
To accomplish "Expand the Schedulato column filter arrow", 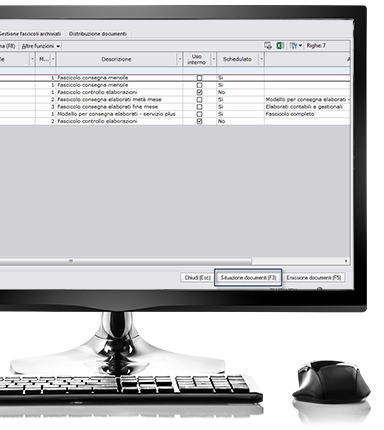I will click(x=261, y=59).
